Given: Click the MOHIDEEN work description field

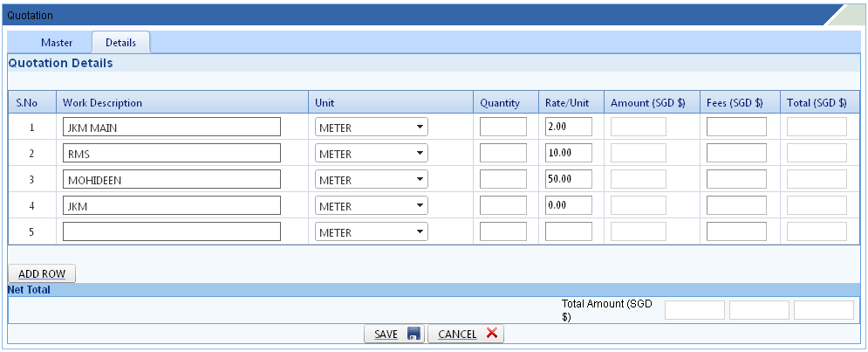Looking at the screenshot, I should tap(172, 180).
